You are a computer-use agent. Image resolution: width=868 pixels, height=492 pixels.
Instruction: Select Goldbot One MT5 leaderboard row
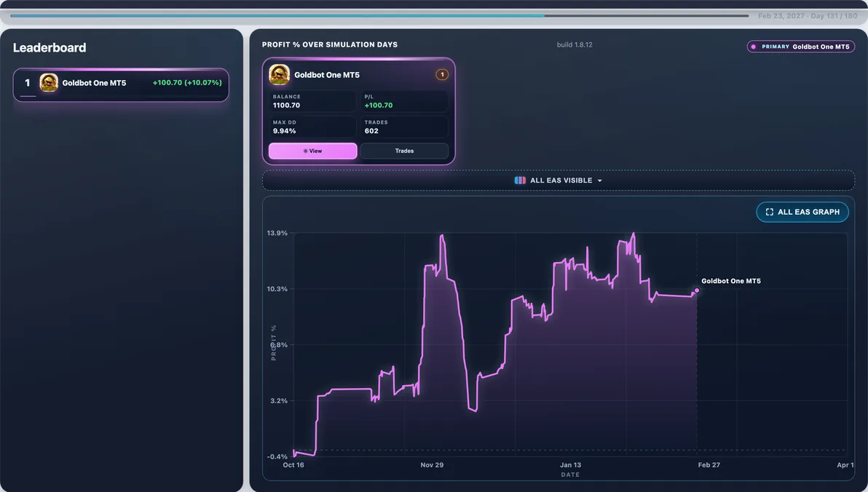pyautogui.click(x=121, y=84)
